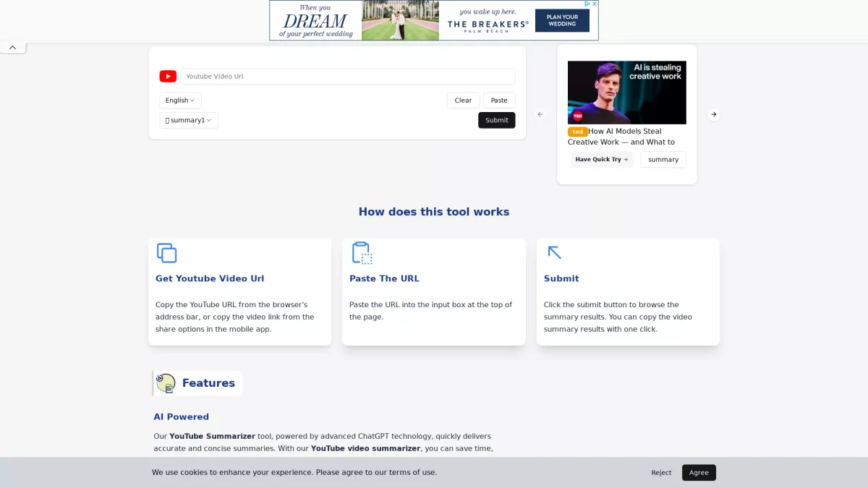
Task: Focus the Youtube Video Url input field
Action: click(x=347, y=77)
